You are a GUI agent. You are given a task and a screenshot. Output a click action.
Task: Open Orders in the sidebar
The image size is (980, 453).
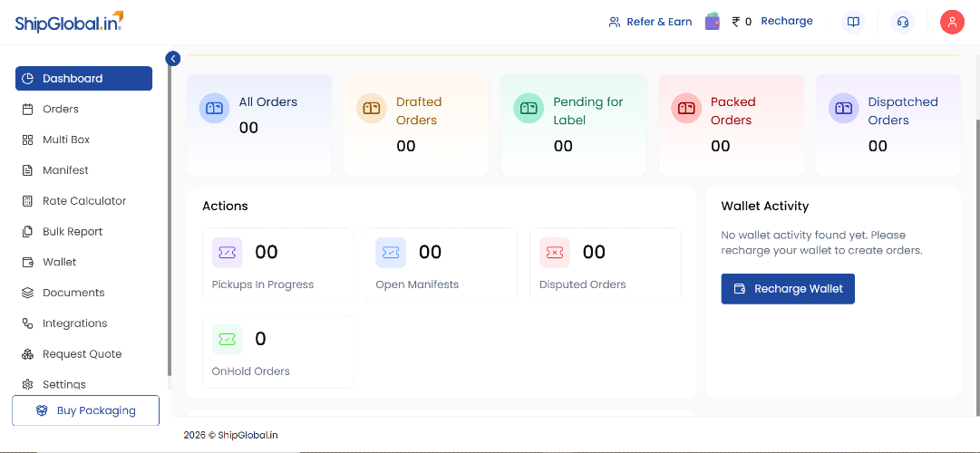61,109
